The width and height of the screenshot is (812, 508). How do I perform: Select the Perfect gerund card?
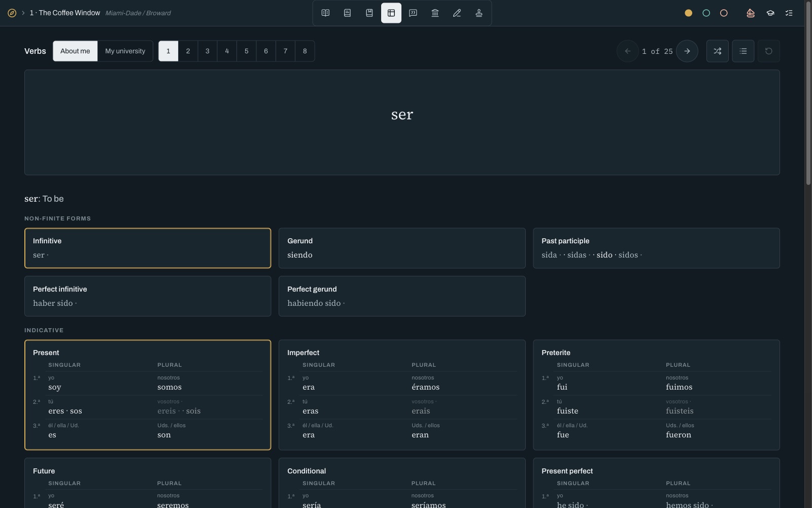[402, 296]
